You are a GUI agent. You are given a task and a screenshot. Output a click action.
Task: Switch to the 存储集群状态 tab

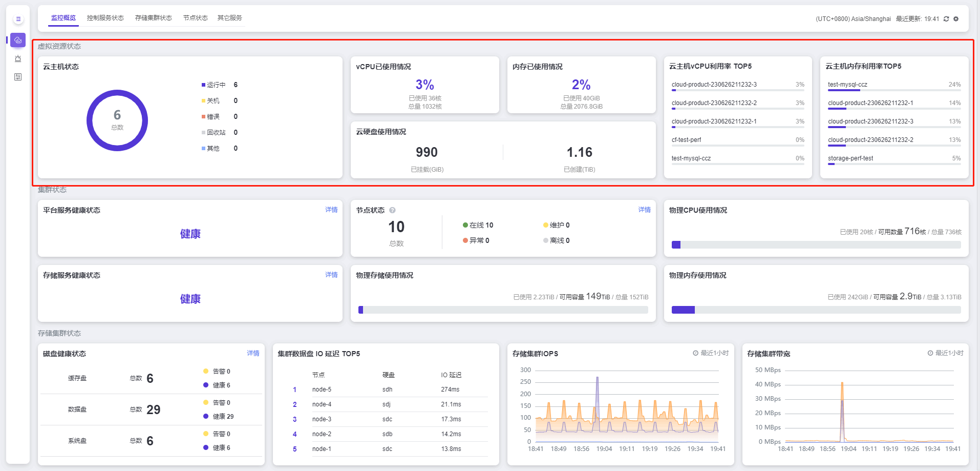click(x=154, y=18)
